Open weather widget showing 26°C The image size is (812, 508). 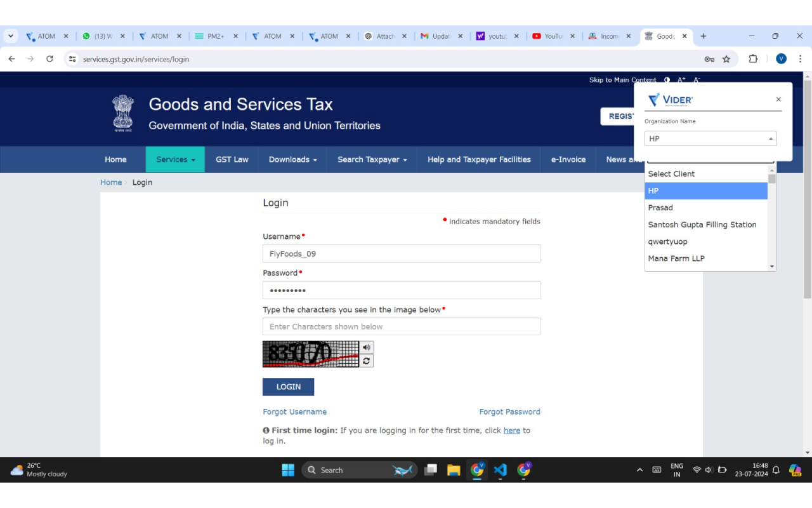click(x=39, y=470)
